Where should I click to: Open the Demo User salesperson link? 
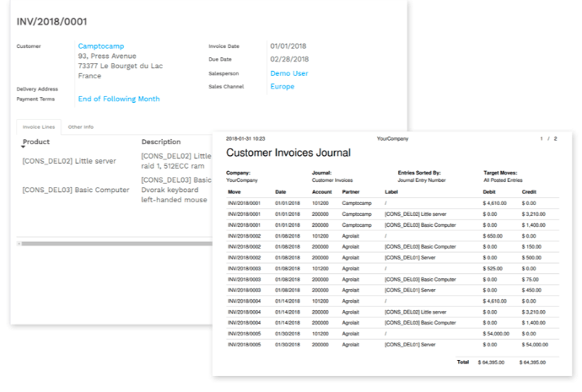288,73
